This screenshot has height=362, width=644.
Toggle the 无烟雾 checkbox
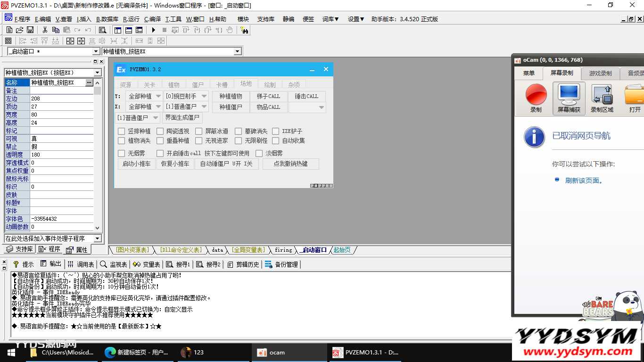122,153
